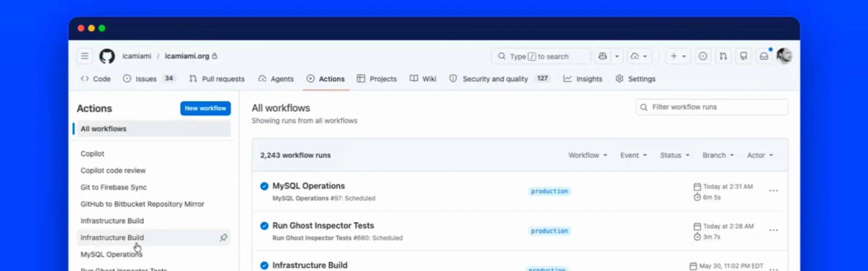
Task: Click the 2,243 workflow runs text
Action: (295, 155)
